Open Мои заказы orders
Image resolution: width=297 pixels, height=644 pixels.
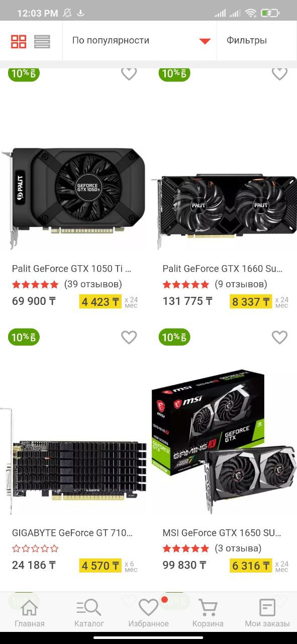pos(267,613)
